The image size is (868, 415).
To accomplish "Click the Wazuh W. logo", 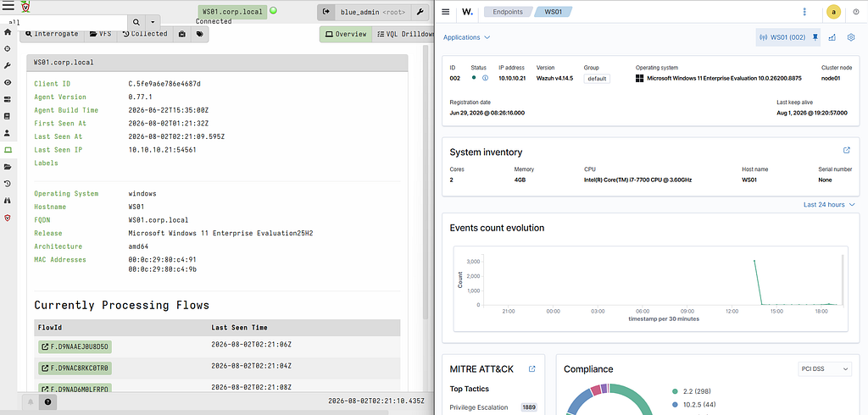I will pyautogui.click(x=468, y=12).
